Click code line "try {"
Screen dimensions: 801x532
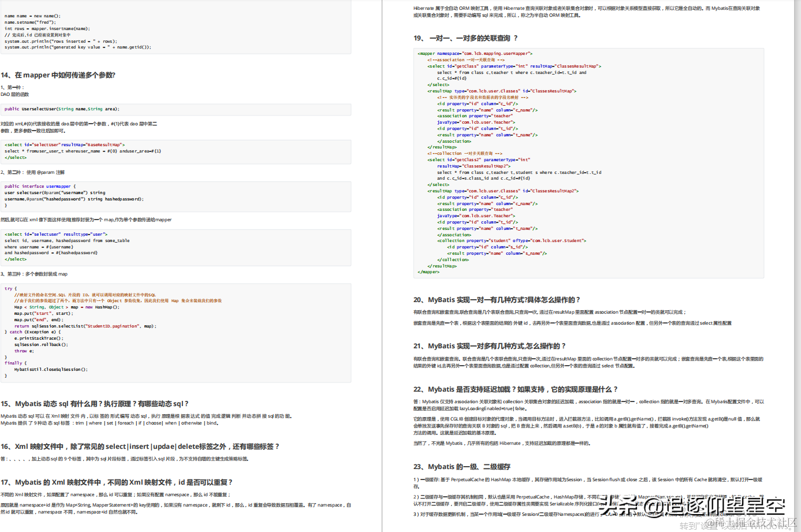click(x=10, y=288)
